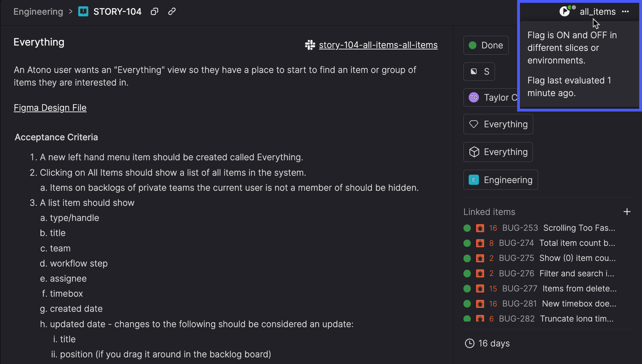Click the score 15 next to BUG-277
This screenshot has width=642, height=364.
coord(493,289)
